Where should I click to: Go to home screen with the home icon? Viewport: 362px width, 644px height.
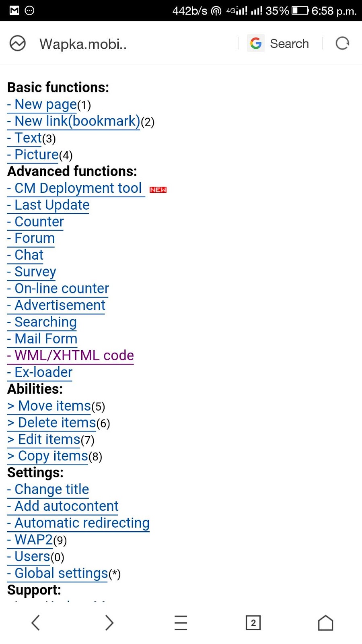coord(325,622)
